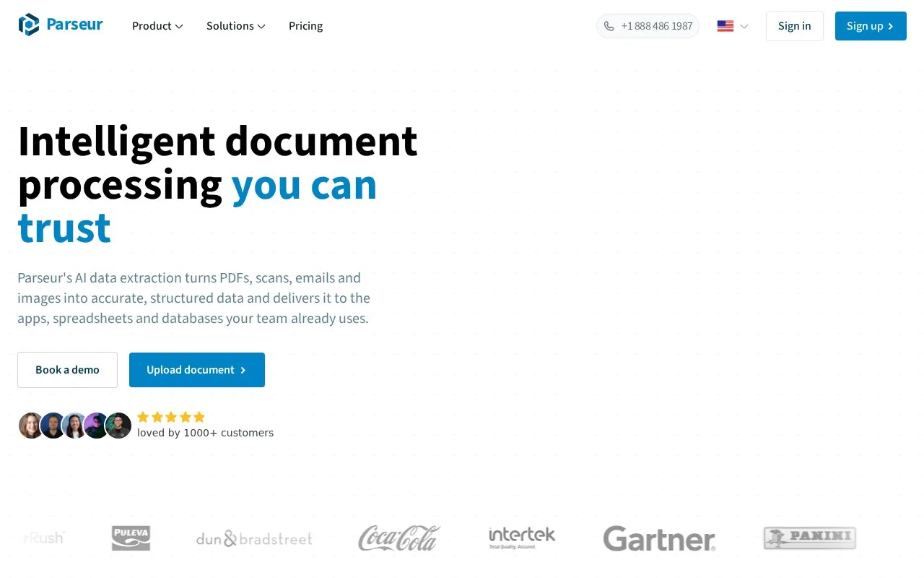Click Book a demo
924x578 pixels.
pyautogui.click(x=67, y=370)
